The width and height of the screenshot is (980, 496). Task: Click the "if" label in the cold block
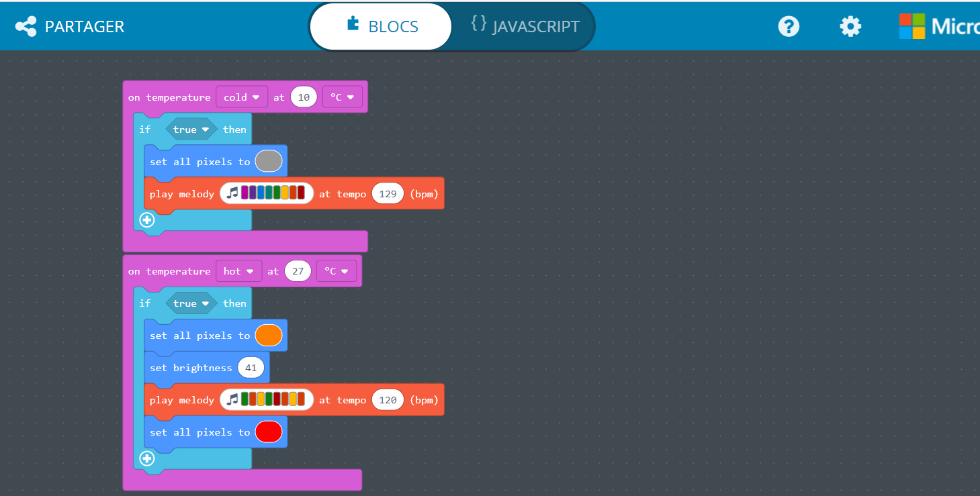pos(145,130)
